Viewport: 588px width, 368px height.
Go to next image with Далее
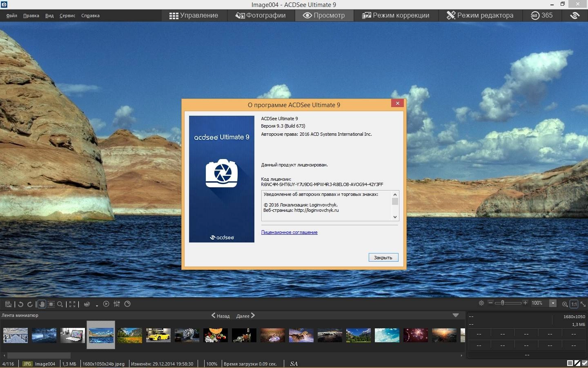(245, 316)
